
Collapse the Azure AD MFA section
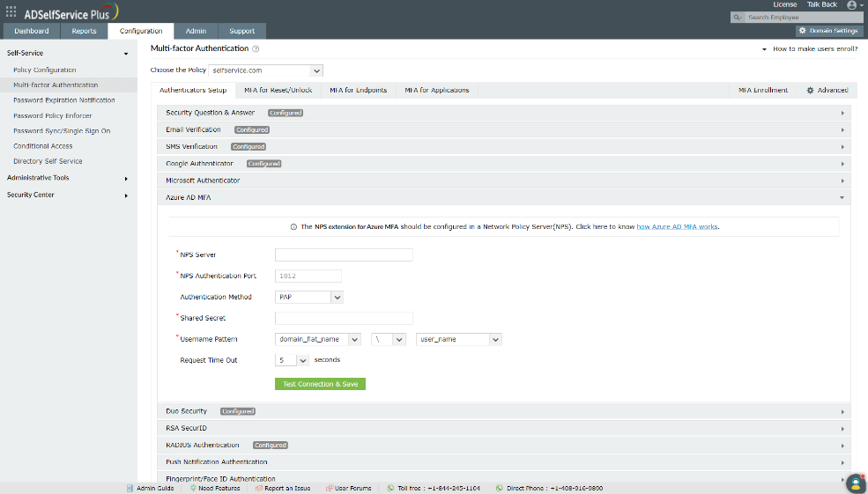pyautogui.click(x=504, y=197)
